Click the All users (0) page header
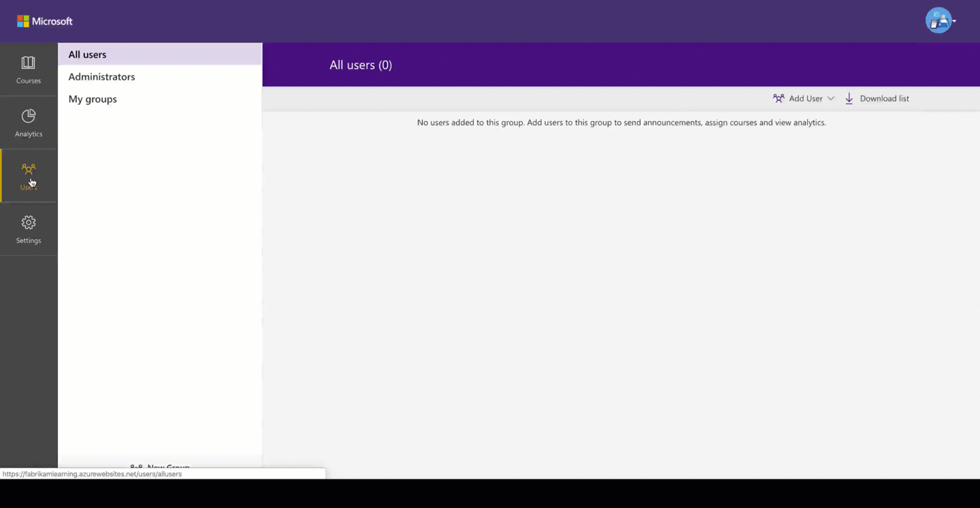980x508 pixels. [361, 65]
